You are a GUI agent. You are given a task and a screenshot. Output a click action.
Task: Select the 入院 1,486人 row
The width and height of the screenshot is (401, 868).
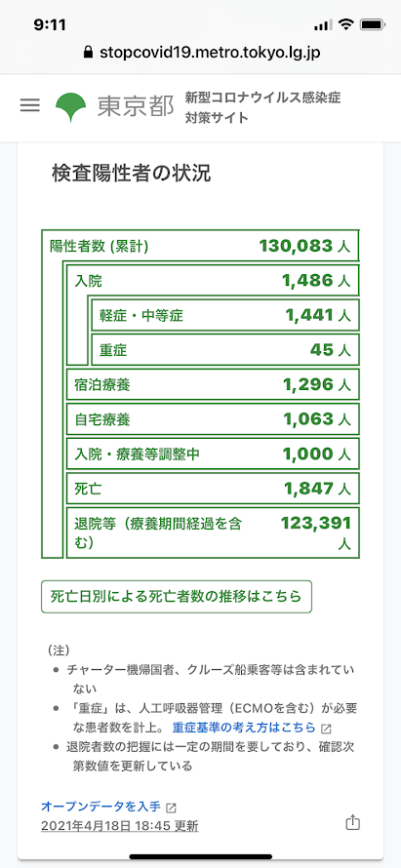[213, 281]
